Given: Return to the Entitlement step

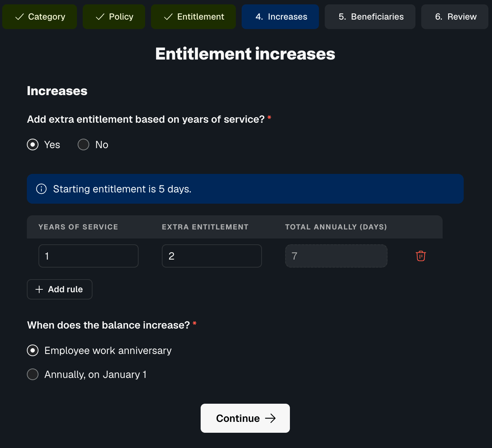Looking at the screenshot, I should click(193, 17).
